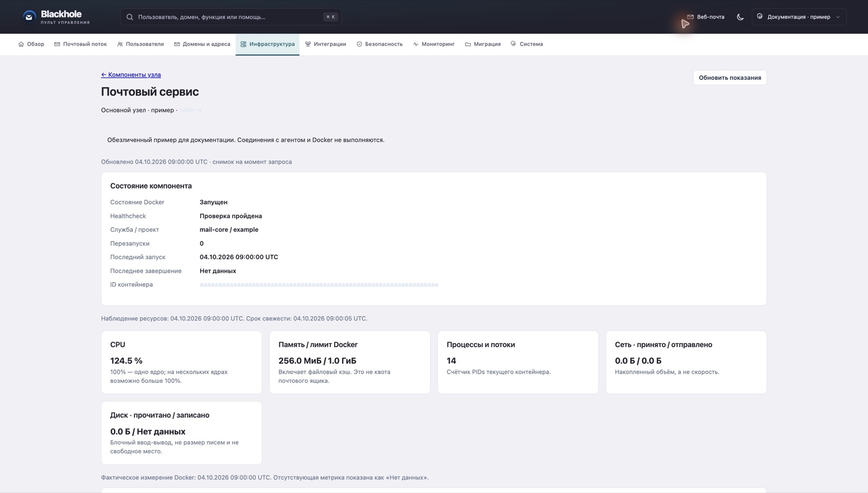Switch to Безопасность tab
Image resolution: width=868 pixels, height=493 pixels.
coord(379,44)
